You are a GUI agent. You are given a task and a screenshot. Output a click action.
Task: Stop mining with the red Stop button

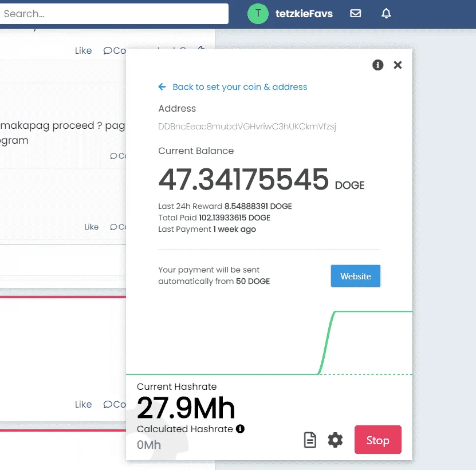[377, 440]
